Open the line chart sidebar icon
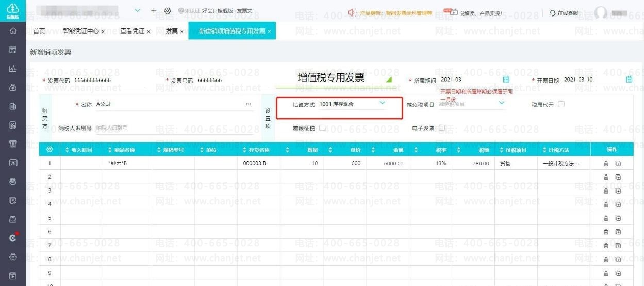 13,68
